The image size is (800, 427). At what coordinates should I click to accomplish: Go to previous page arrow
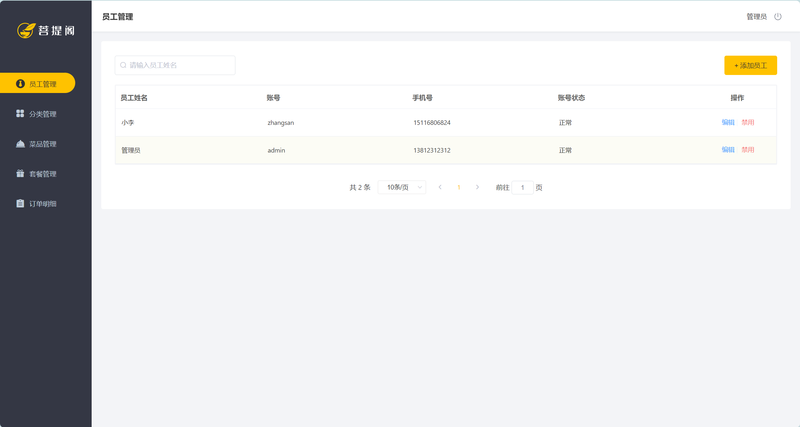tap(440, 187)
